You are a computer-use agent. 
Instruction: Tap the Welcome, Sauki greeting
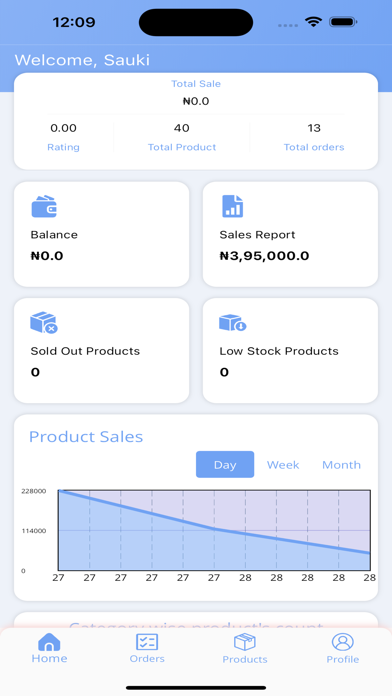[83, 60]
